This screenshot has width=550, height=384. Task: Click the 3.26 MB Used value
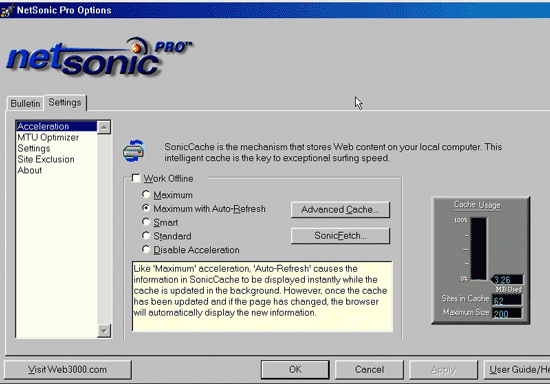tap(508, 280)
